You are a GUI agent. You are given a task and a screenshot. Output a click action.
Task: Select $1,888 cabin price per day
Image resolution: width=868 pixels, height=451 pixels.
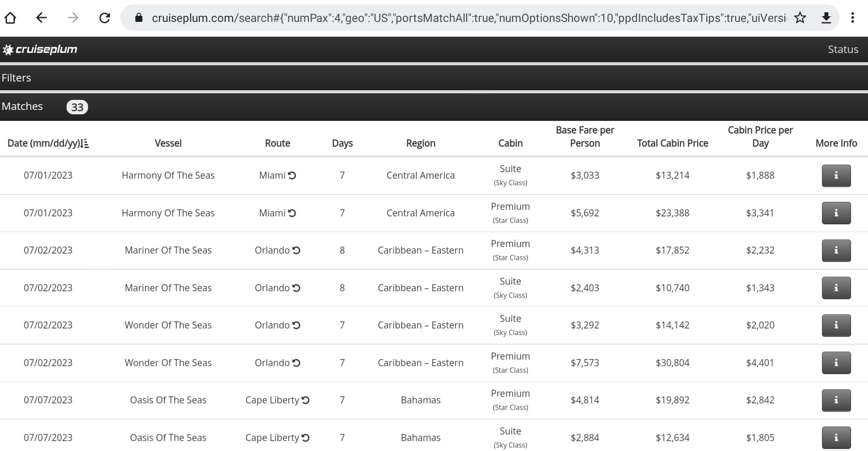click(x=760, y=176)
